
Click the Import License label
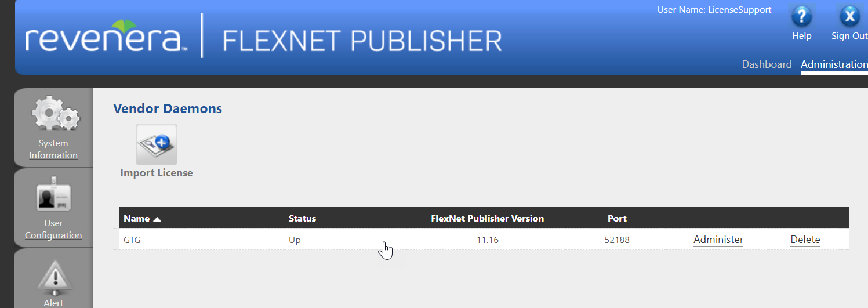tap(157, 173)
